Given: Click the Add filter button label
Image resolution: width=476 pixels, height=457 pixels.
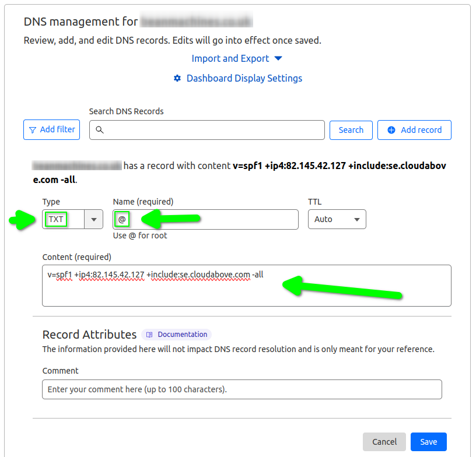Looking at the screenshot, I should pos(57,129).
